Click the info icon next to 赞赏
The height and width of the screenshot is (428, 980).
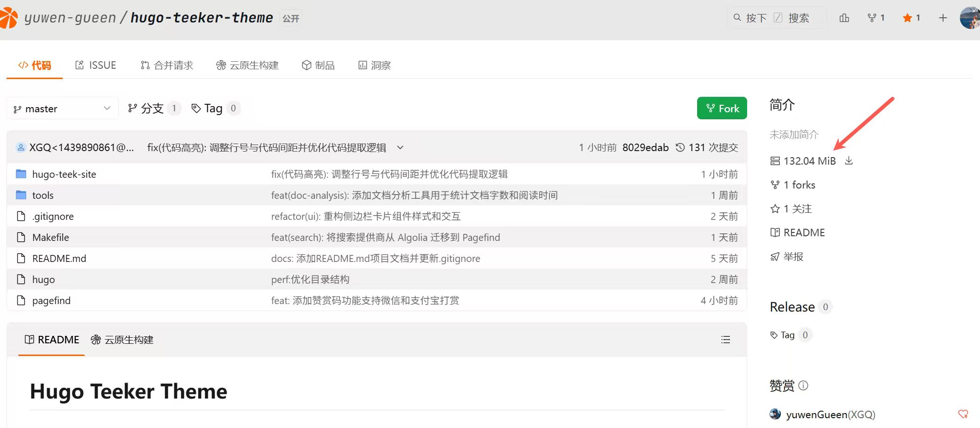(x=803, y=385)
